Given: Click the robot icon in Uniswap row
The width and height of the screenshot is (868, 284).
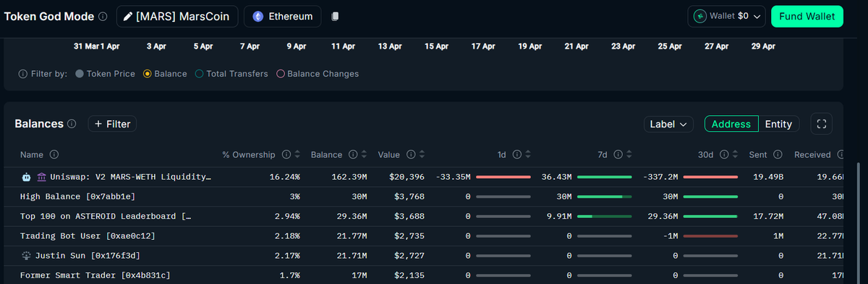Looking at the screenshot, I should 27,176.
